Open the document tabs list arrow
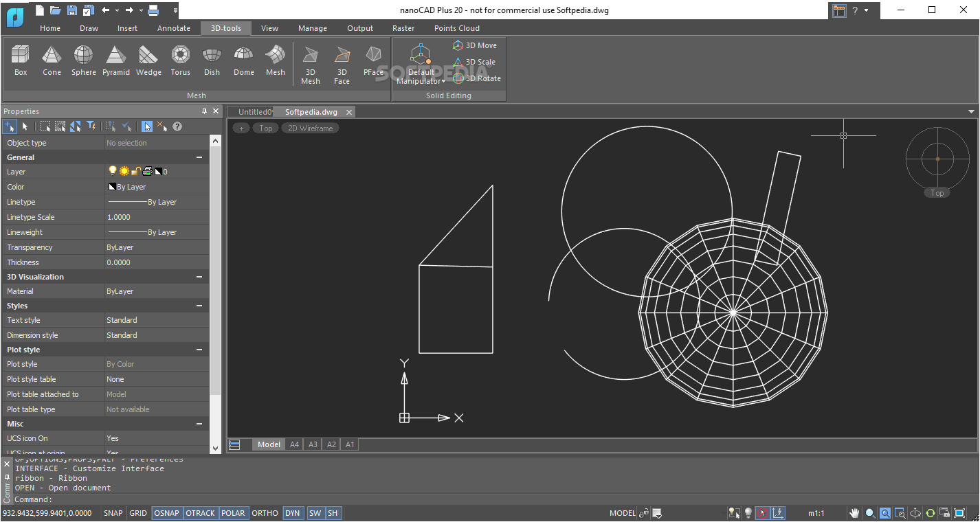 (971, 111)
